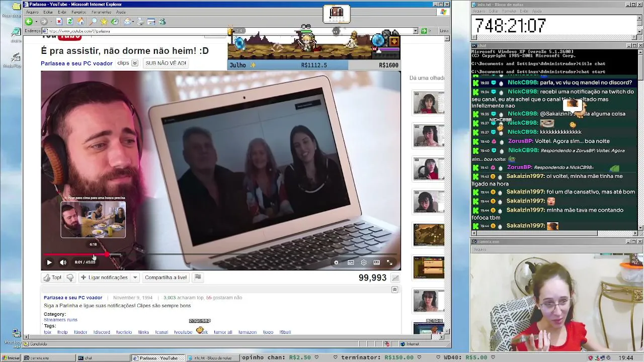Click the Forward navigation arrow
Image resolution: width=644 pixels, height=362 pixels.
(x=44, y=22)
